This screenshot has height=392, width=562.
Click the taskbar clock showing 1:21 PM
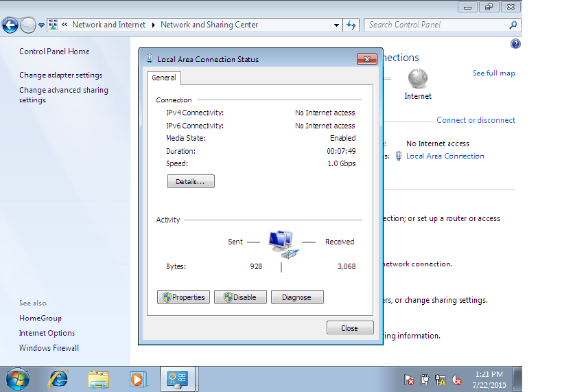pos(489,380)
